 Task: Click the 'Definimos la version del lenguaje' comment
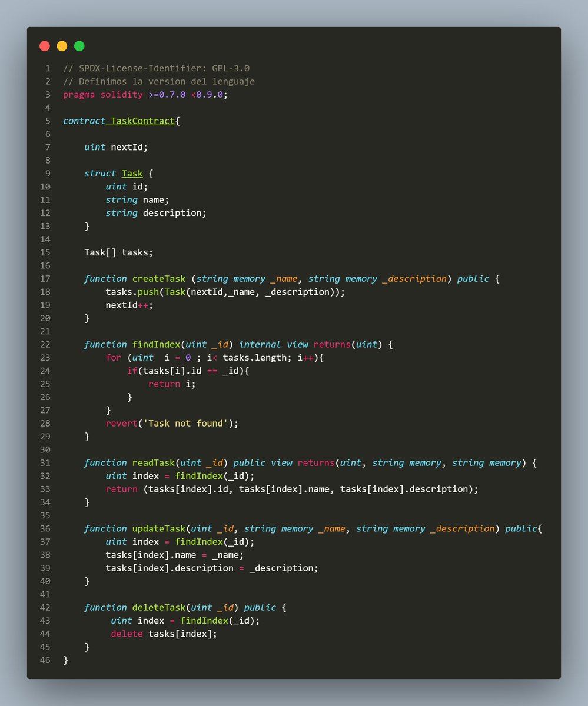coord(159,81)
